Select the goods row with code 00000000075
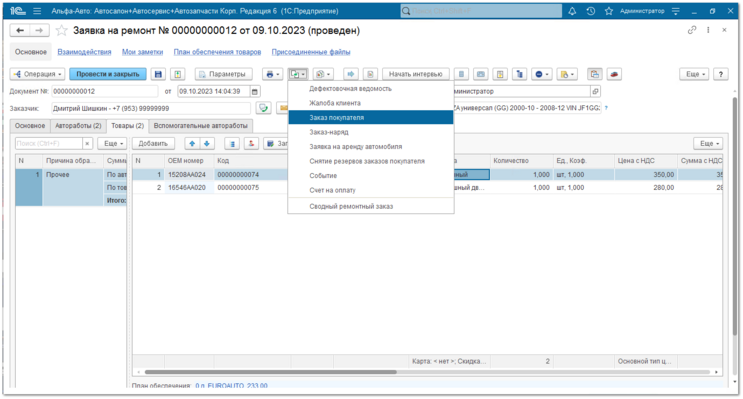The image size is (743, 399). tap(427, 188)
